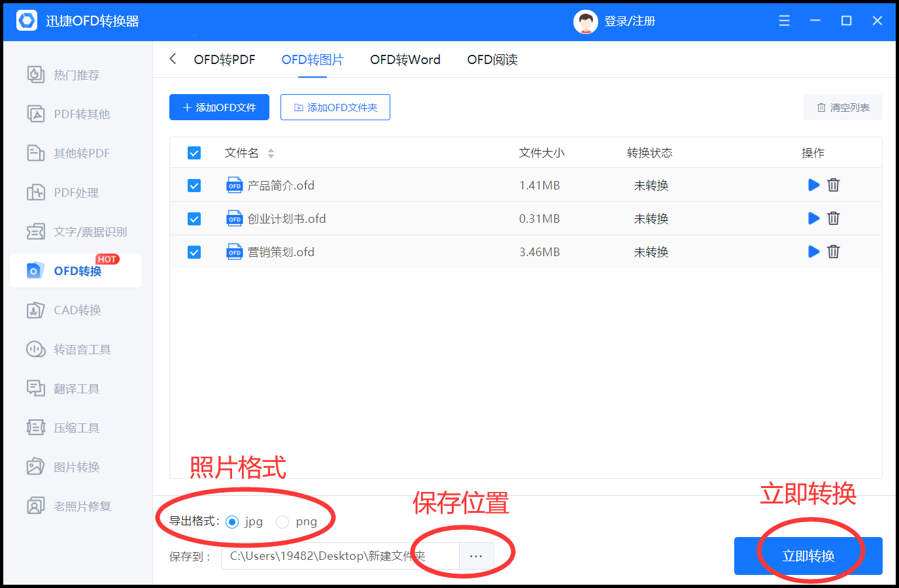The height and width of the screenshot is (588, 899).
Task: Switch to the OFD转PDF tab
Action: point(224,59)
